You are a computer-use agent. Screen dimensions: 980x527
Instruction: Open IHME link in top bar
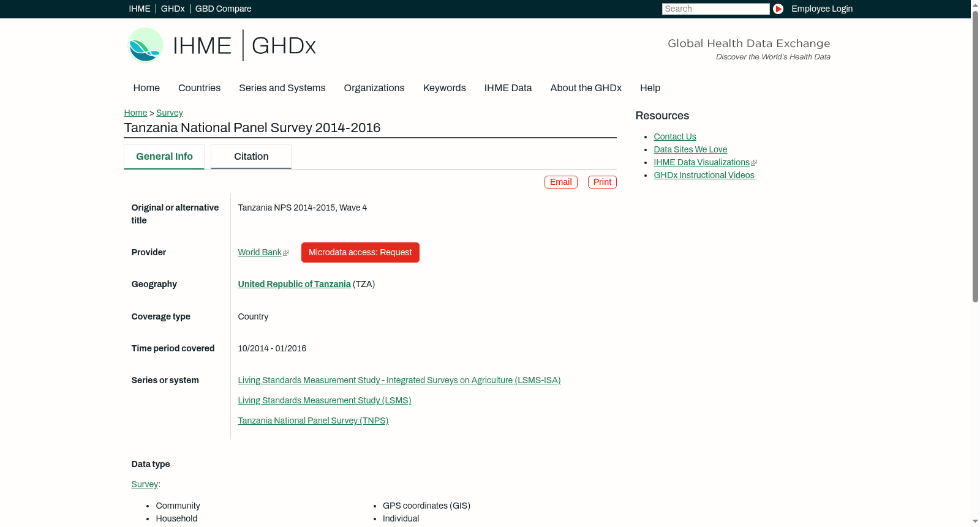[140, 9]
